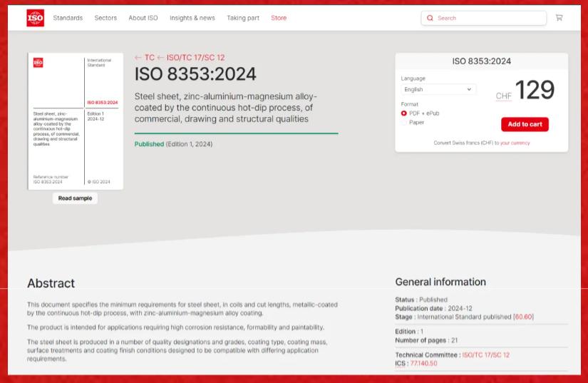Image resolution: width=588 pixels, height=383 pixels.
Task: Click the CHF currency label
Action: click(503, 96)
